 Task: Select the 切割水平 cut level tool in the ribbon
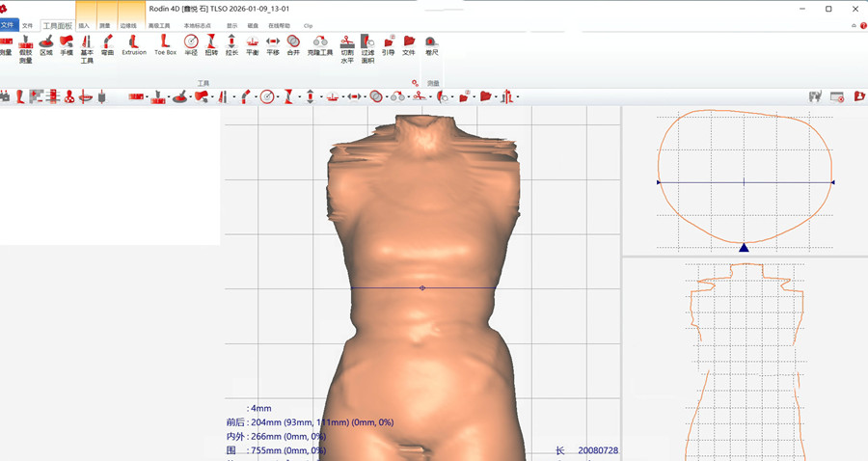(347, 48)
